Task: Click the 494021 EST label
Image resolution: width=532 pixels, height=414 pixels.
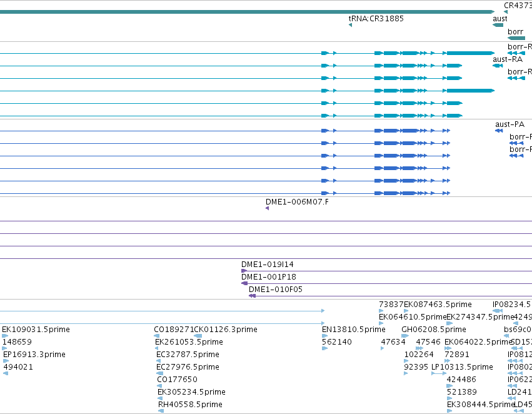Action: [x=18, y=367]
